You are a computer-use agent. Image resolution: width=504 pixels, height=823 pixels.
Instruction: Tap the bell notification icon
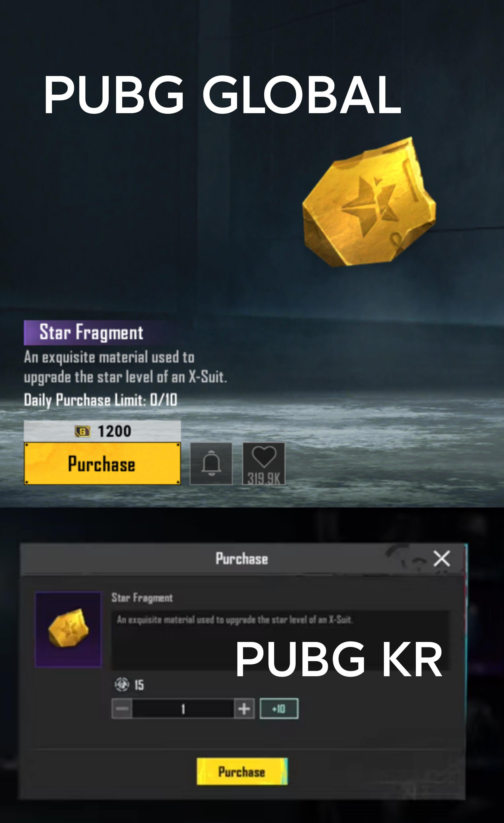coord(211,463)
